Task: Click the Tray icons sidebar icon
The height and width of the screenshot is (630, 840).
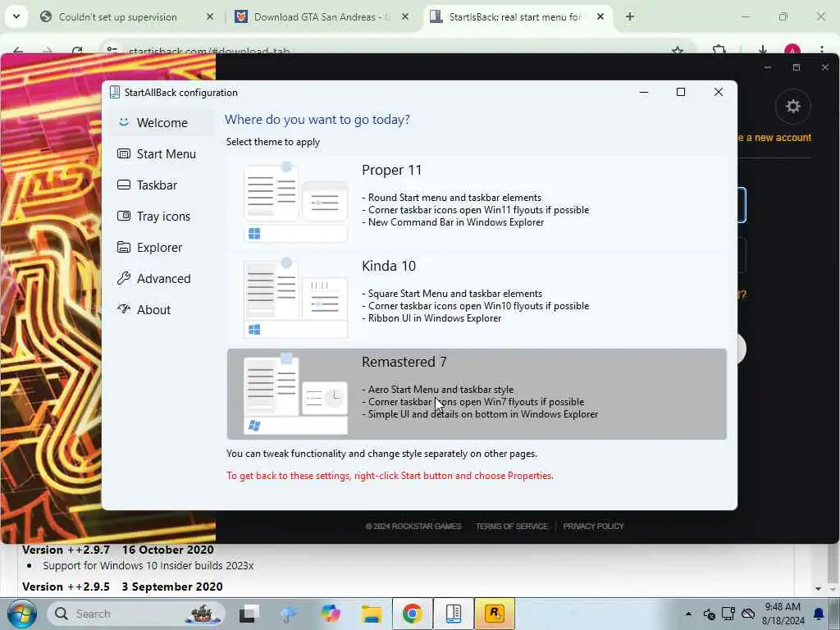Action: [x=124, y=216]
